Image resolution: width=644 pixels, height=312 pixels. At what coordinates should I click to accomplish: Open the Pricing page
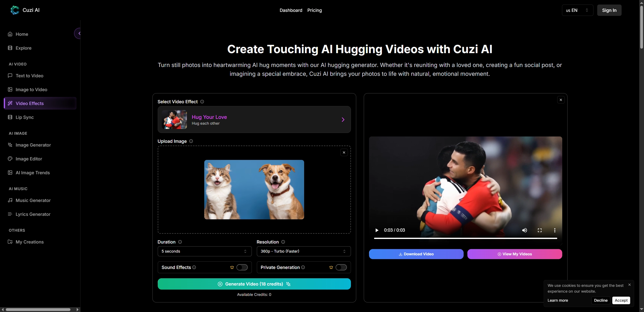point(314,10)
